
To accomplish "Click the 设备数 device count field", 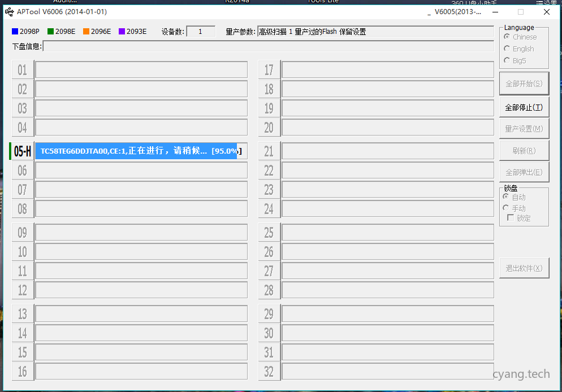I will click(201, 32).
